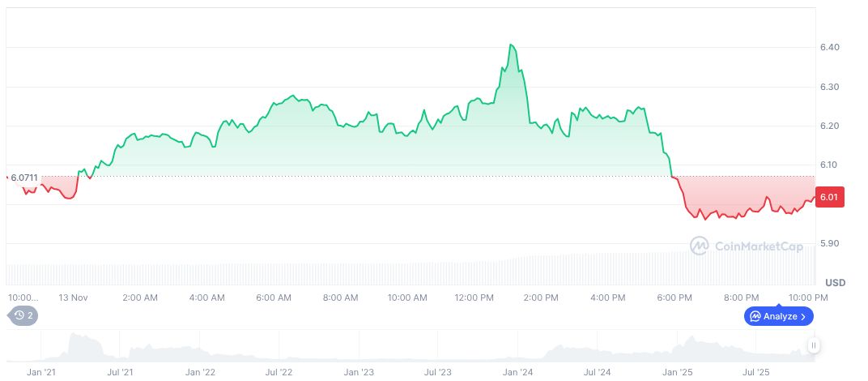Click Jul '22 in the navigator timeline
Screen dimensions: 868x381
click(x=279, y=373)
